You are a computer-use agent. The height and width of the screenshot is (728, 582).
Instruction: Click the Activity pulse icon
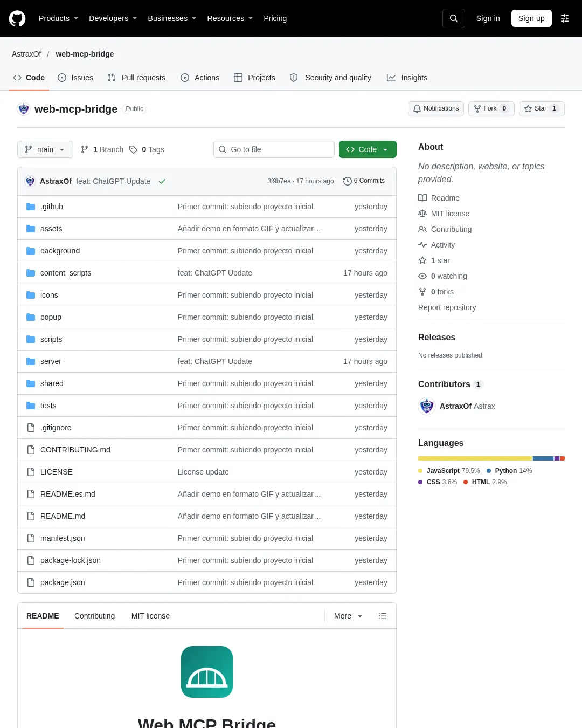[422, 245]
